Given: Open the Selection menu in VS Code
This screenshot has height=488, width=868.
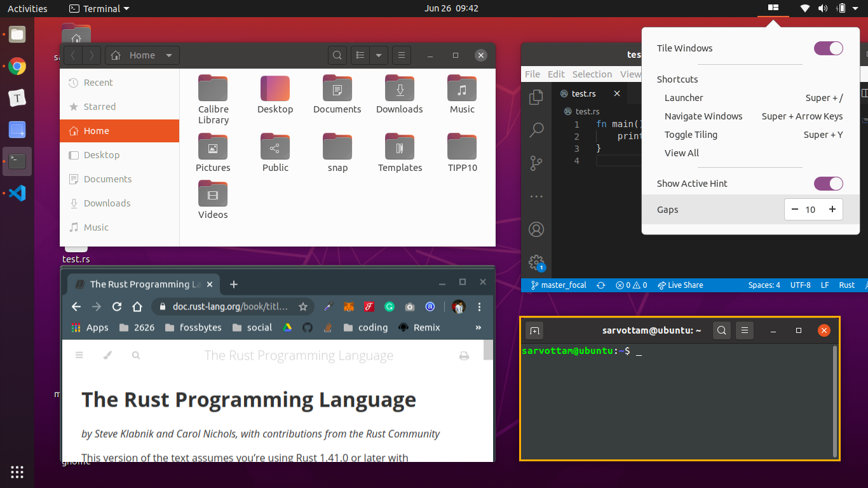Looking at the screenshot, I should (592, 74).
